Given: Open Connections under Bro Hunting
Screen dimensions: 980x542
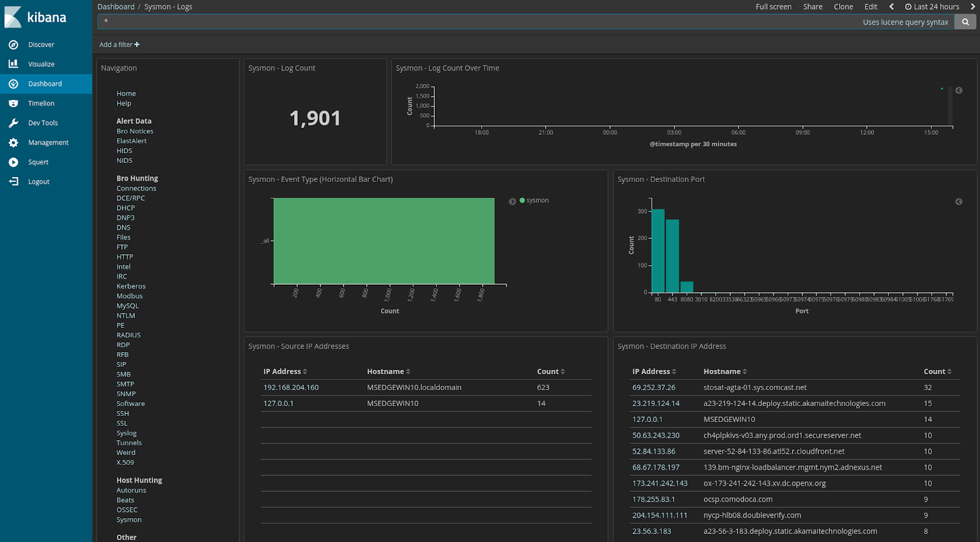Looking at the screenshot, I should [137, 189].
